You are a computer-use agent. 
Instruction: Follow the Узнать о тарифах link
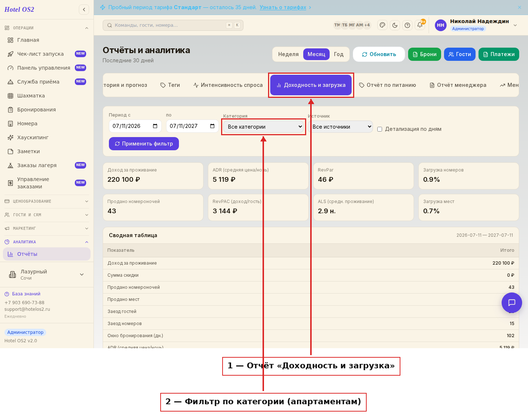[283, 7]
